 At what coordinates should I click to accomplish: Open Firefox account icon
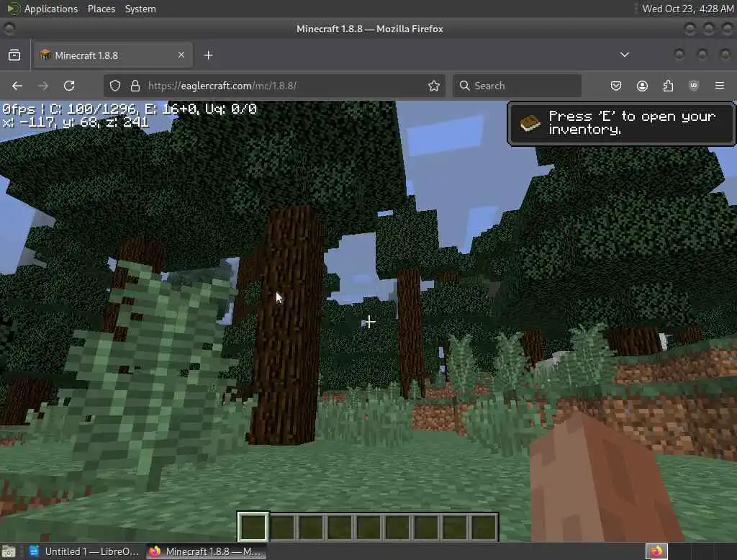pos(642,86)
